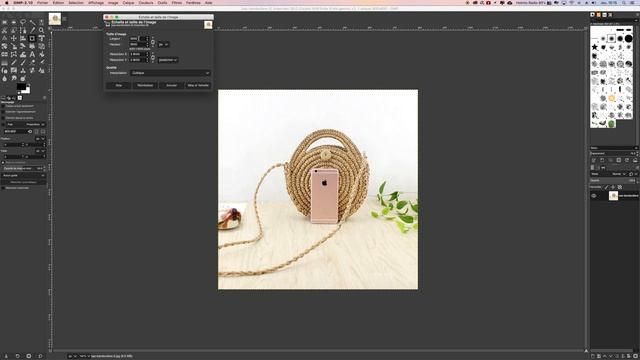Pick the largest hard round black brush

pyautogui.click(x=629, y=38)
